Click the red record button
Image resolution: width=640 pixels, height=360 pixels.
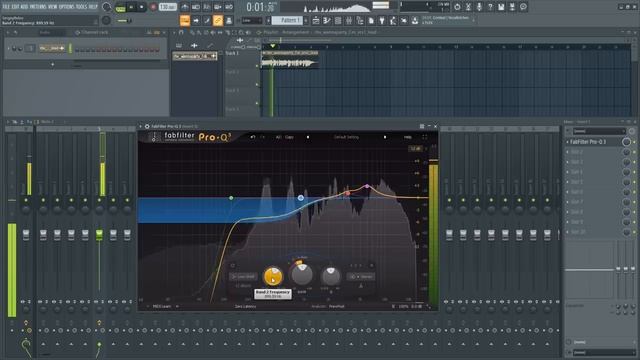(x=153, y=7)
